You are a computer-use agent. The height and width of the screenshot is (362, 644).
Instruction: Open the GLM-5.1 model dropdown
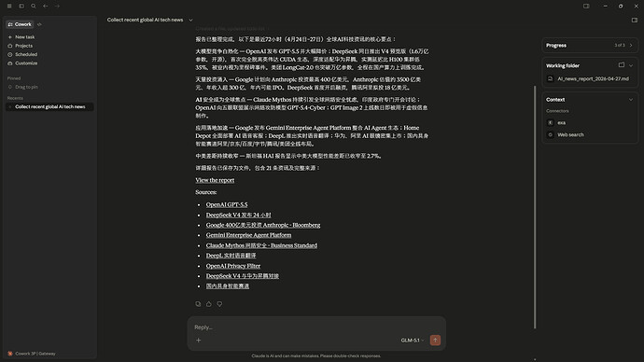[x=413, y=341]
